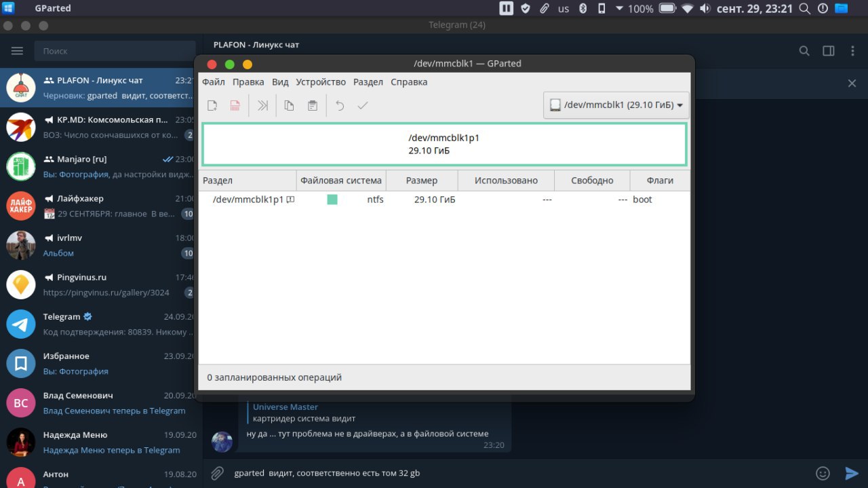Click the Раздел column header
The height and width of the screenshot is (488, 868).
[248, 181]
